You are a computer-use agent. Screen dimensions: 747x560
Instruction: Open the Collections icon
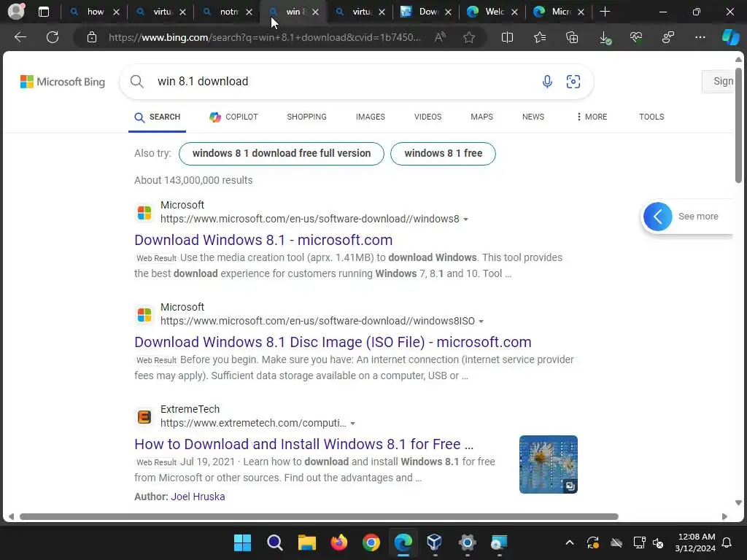click(572, 37)
